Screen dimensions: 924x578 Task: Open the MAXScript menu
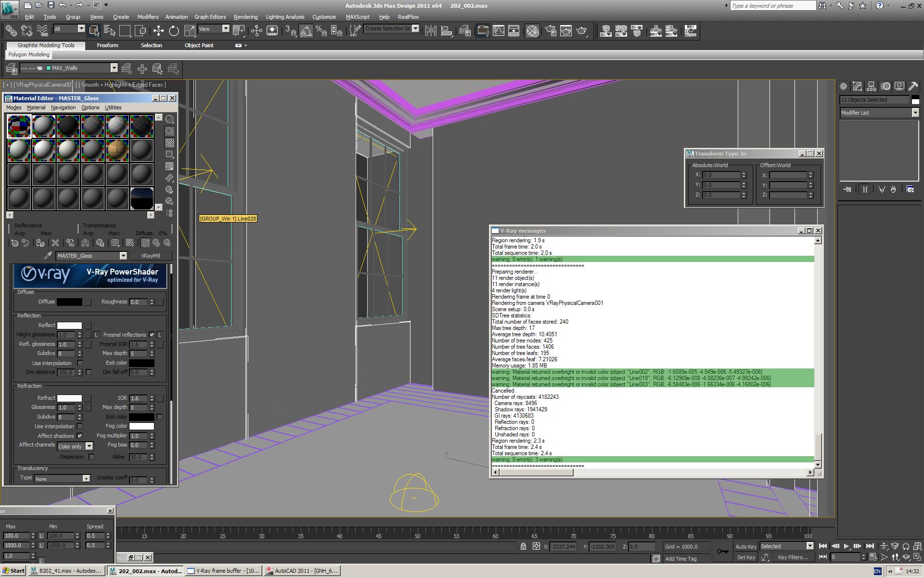(x=358, y=17)
